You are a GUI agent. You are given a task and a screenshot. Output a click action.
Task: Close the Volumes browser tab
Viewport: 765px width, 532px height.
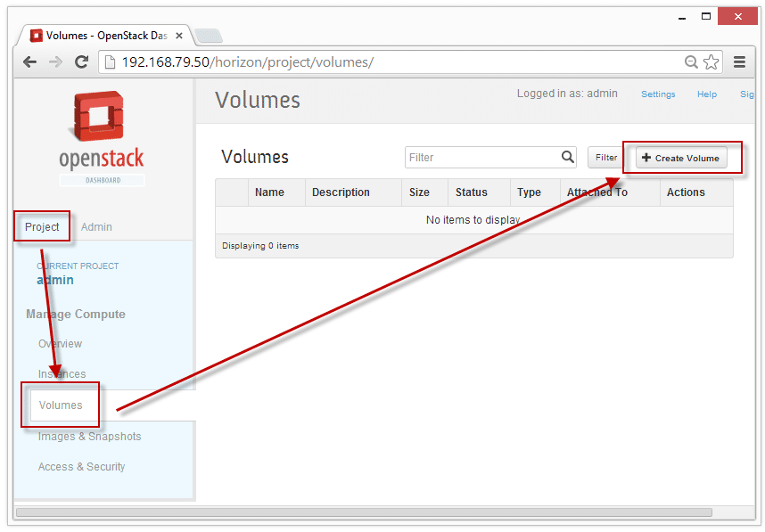(178, 36)
